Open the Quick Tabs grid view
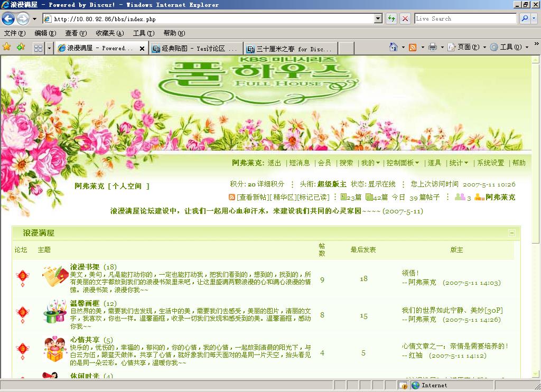Image resolution: width=541 pixels, height=392 pixels. click(x=38, y=48)
